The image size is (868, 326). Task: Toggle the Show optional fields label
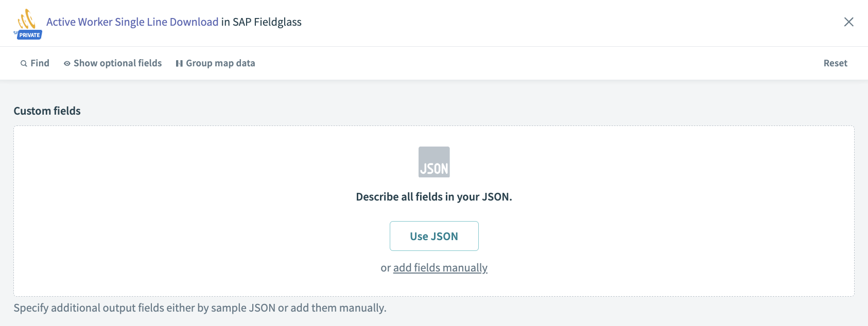point(117,63)
